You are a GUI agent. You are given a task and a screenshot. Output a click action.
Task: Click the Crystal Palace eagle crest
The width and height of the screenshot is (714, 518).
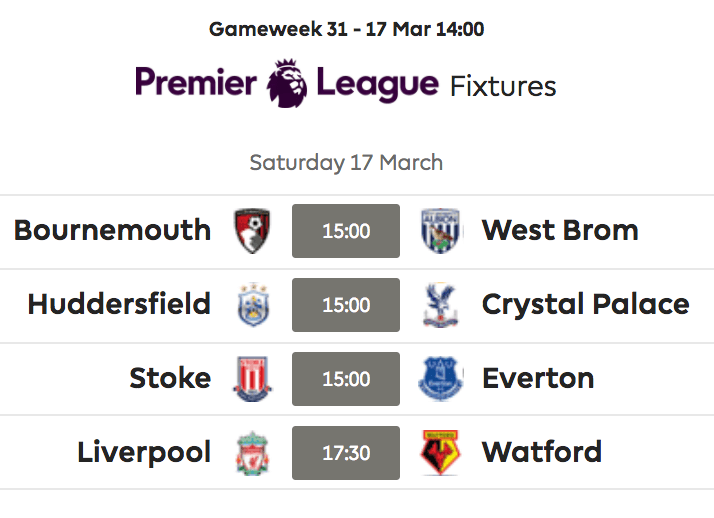(440, 305)
